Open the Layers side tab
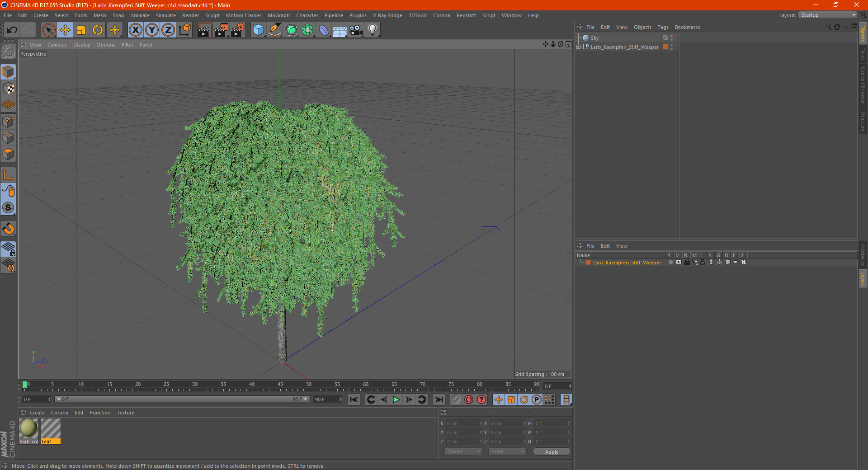The height and width of the screenshot is (470, 868). (863, 279)
